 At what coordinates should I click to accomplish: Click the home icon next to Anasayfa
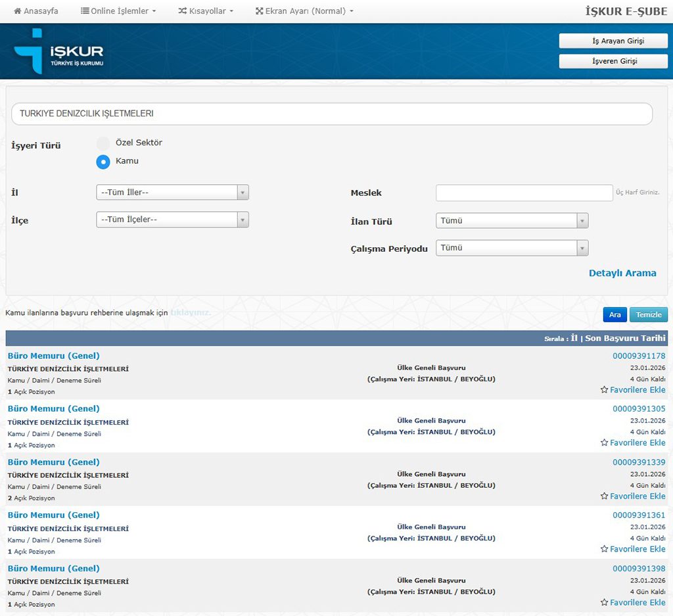[18, 11]
